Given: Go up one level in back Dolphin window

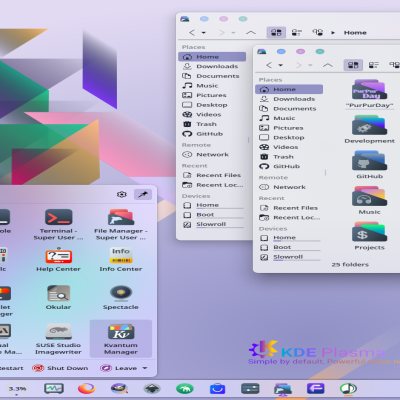Looking at the screenshot, I should (x=251, y=32).
